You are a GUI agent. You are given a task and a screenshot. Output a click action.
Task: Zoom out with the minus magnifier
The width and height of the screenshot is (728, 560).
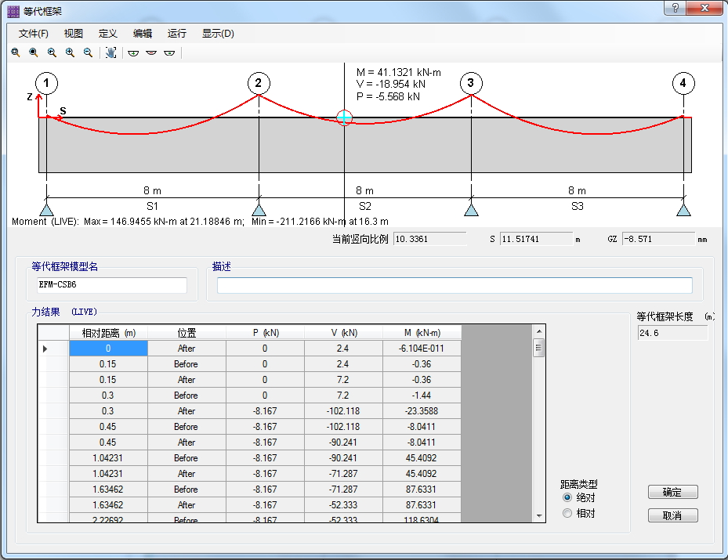point(88,52)
